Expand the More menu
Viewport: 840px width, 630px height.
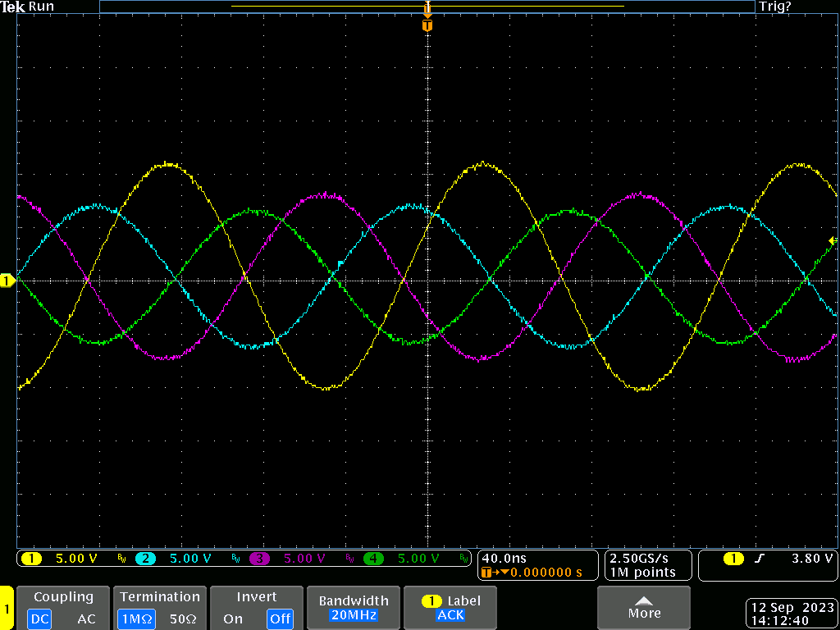click(644, 607)
